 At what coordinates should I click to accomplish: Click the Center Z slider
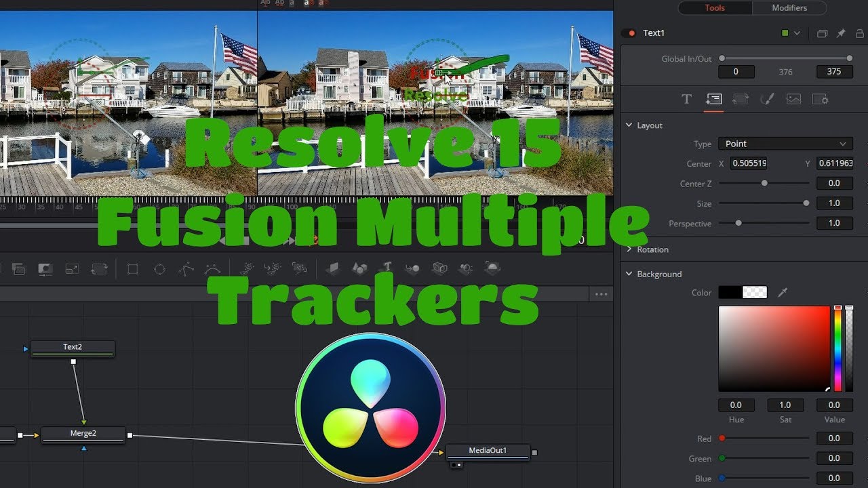(x=764, y=183)
